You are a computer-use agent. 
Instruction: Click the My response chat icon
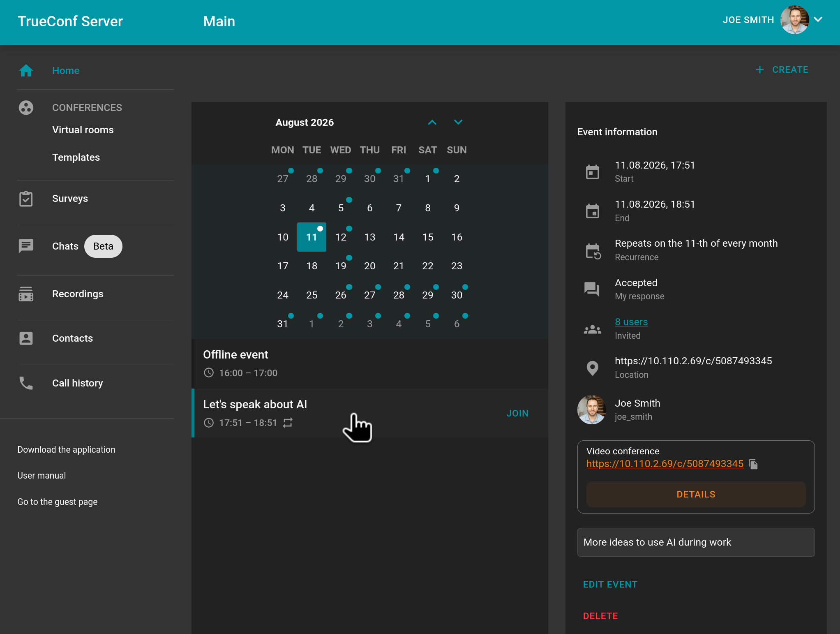click(592, 289)
